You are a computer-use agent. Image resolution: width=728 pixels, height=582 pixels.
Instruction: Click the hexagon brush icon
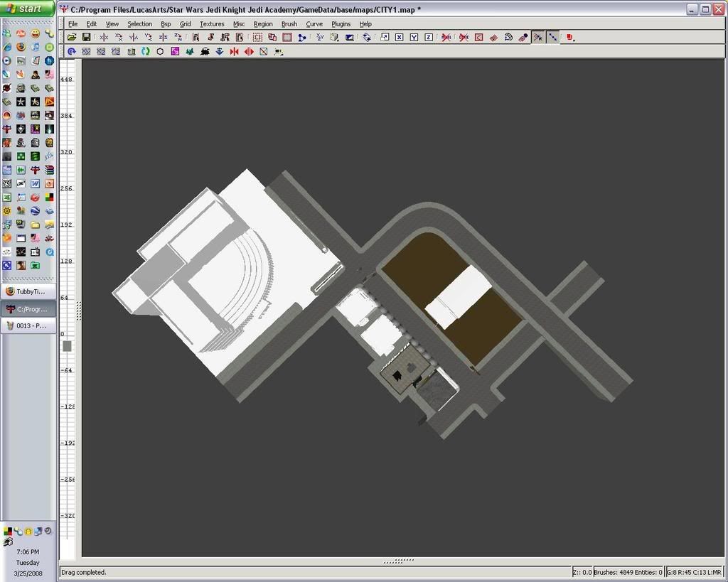[160, 52]
